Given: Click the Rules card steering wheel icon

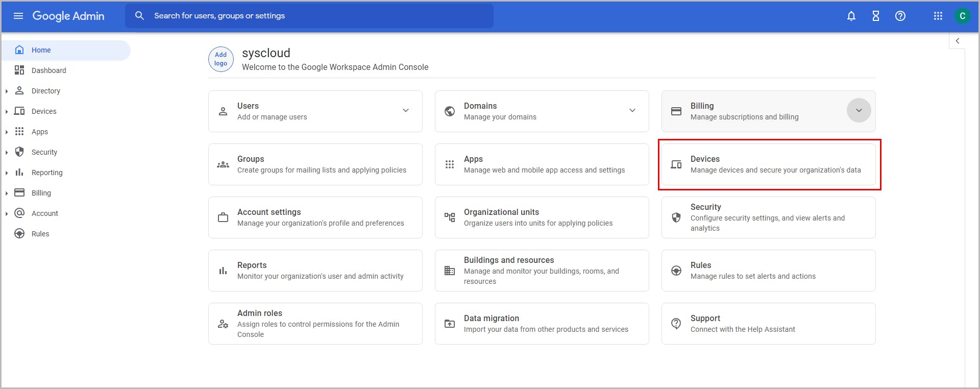Looking at the screenshot, I should coord(676,271).
